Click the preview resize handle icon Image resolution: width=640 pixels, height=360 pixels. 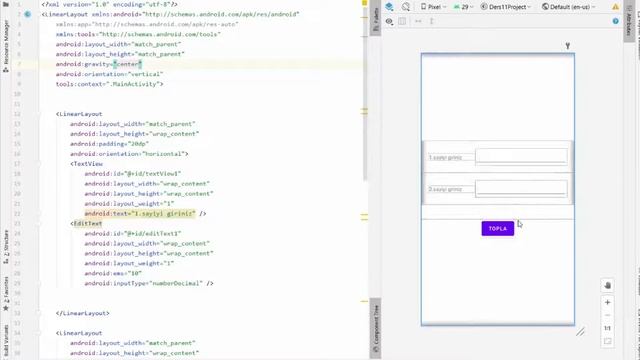[x=580, y=332]
